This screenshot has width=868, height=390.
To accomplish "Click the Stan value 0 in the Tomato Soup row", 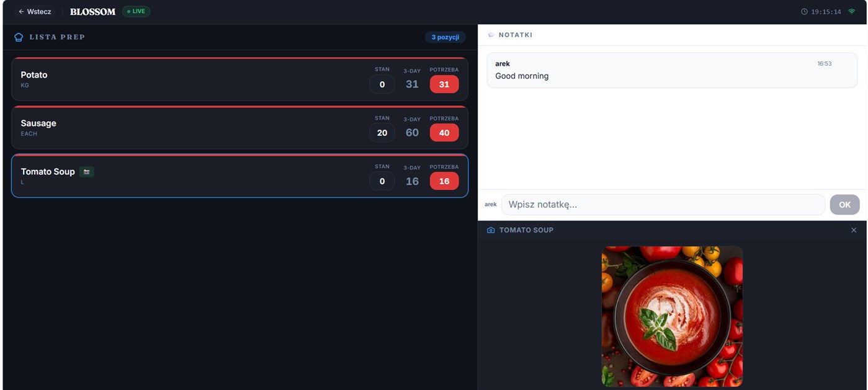I will click(382, 181).
